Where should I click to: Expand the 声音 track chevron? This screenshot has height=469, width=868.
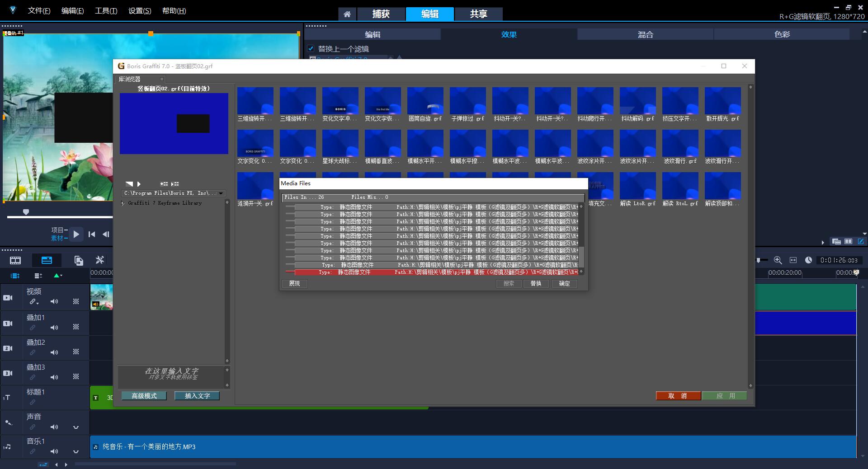pos(76,427)
